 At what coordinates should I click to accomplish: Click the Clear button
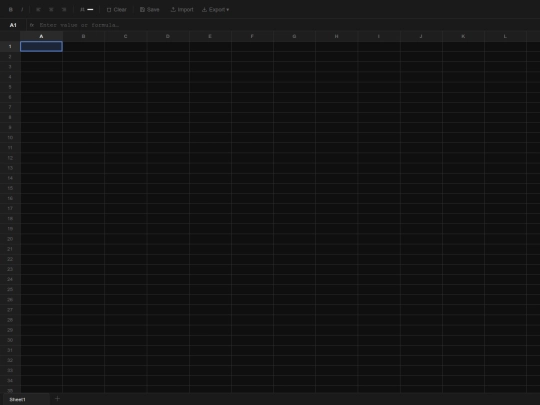[116, 10]
